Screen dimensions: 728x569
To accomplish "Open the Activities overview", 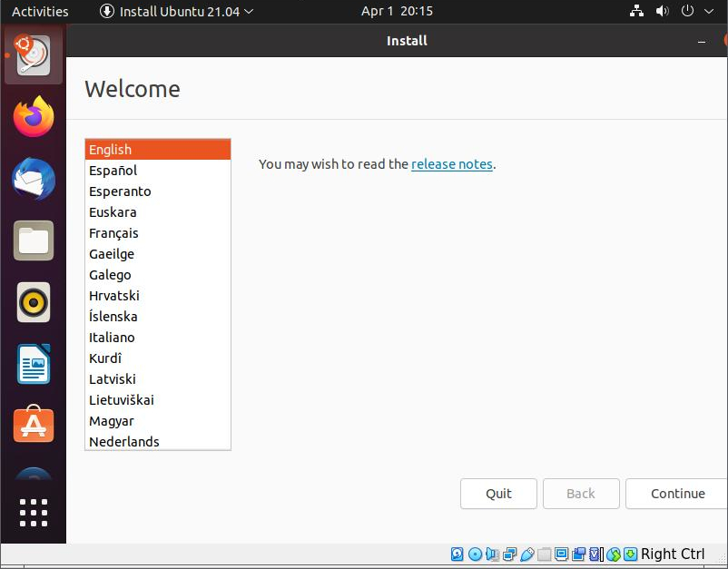I will tap(40, 12).
